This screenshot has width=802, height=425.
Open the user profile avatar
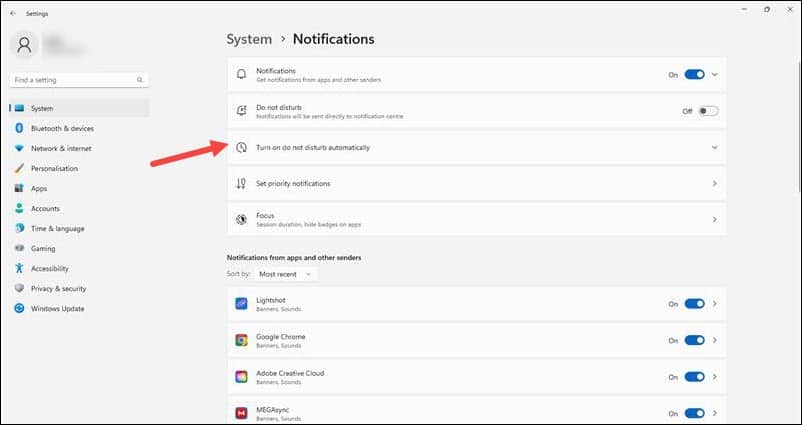point(24,44)
